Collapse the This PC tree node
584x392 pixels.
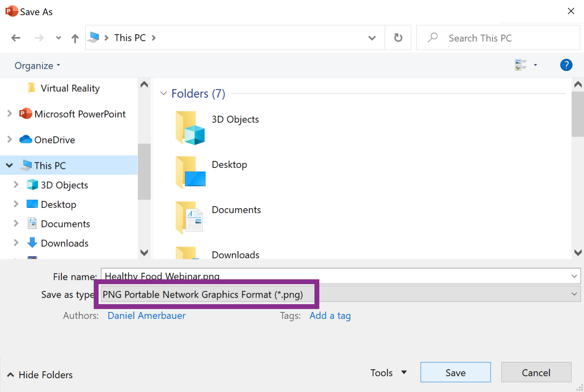pyautogui.click(x=9, y=165)
